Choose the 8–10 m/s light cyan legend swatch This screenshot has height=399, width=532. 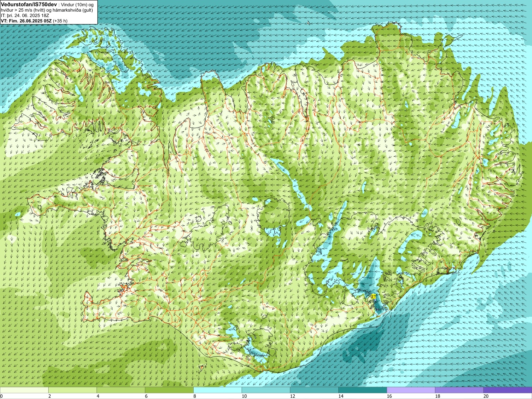tap(217, 390)
